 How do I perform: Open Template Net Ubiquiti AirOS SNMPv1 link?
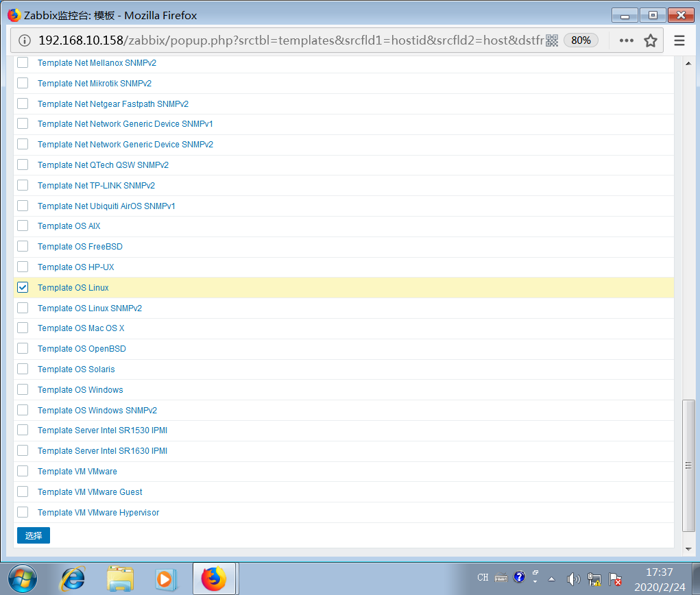point(106,206)
